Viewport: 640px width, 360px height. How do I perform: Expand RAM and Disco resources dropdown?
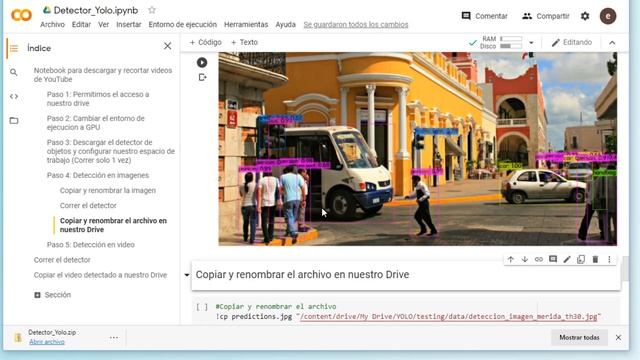[x=531, y=42]
